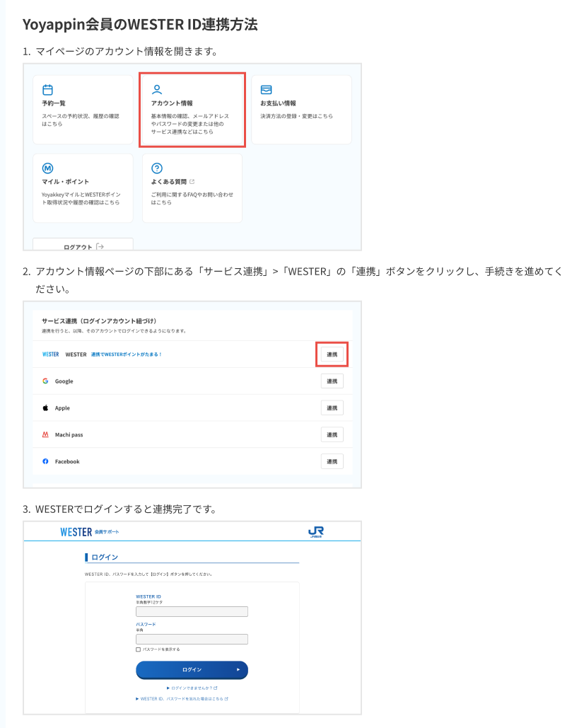
Task: Click the 連携 button in Google row
Action: 332,381
